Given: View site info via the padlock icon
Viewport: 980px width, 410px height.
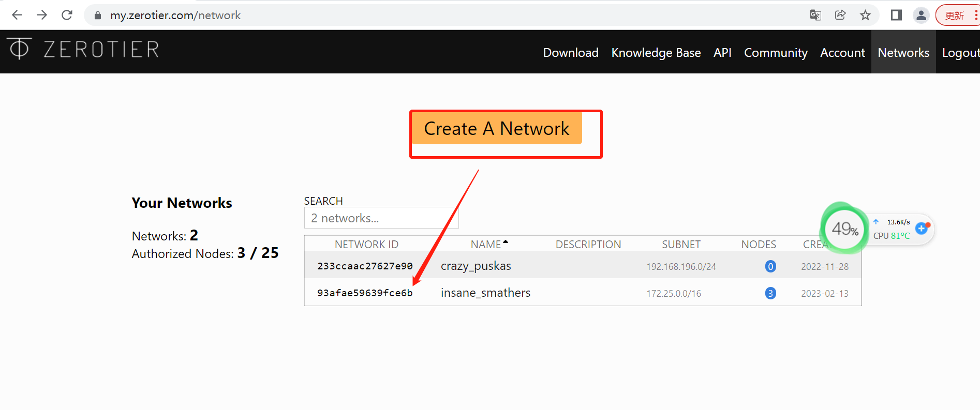Looking at the screenshot, I should pyautogui.click(x=97, y=16).
